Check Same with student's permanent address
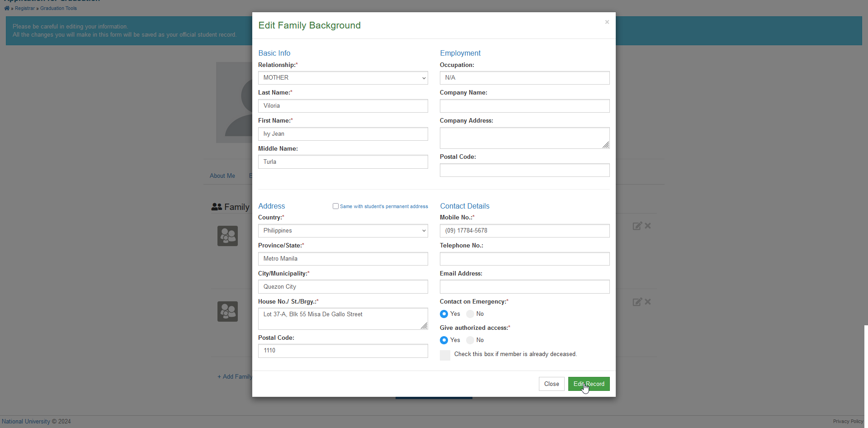This screenshot has width=868, height=428. point(335,206)
